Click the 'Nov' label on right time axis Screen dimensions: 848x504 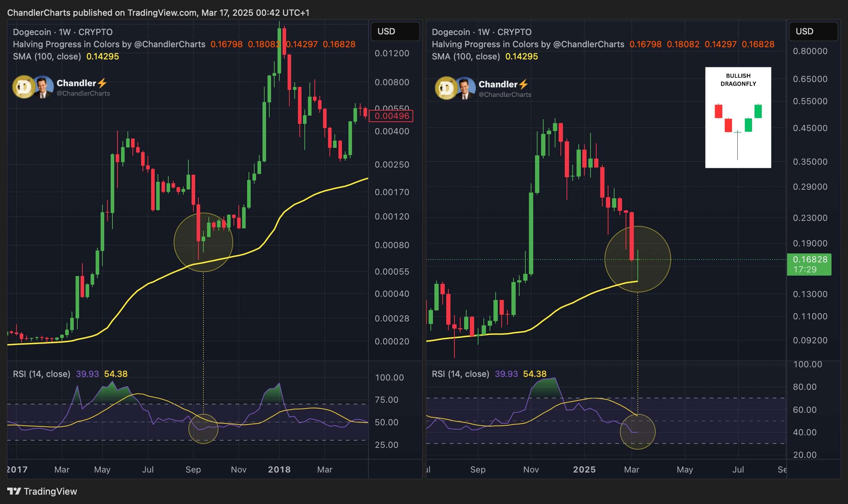[531, 470]
